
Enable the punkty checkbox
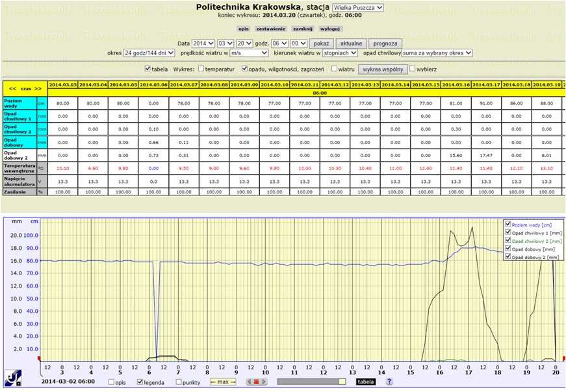coord(179,382)
